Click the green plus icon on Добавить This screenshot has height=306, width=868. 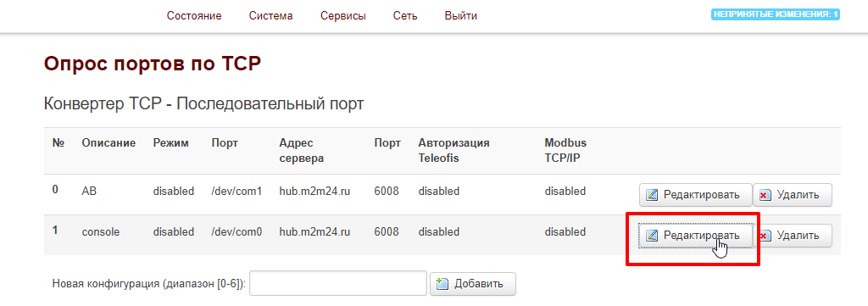click(x=442, y=284)
